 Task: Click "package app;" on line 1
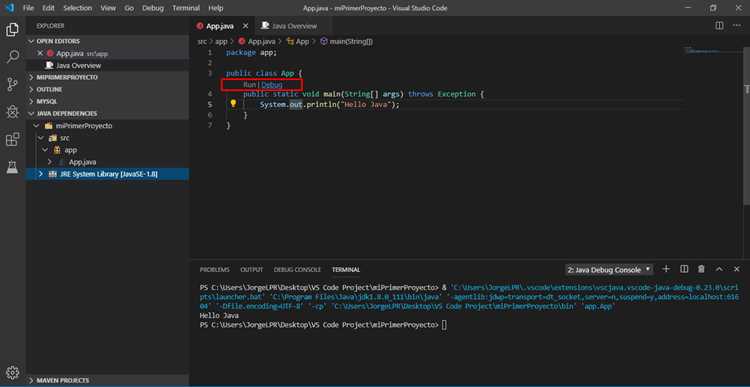[x=252, y=53]
